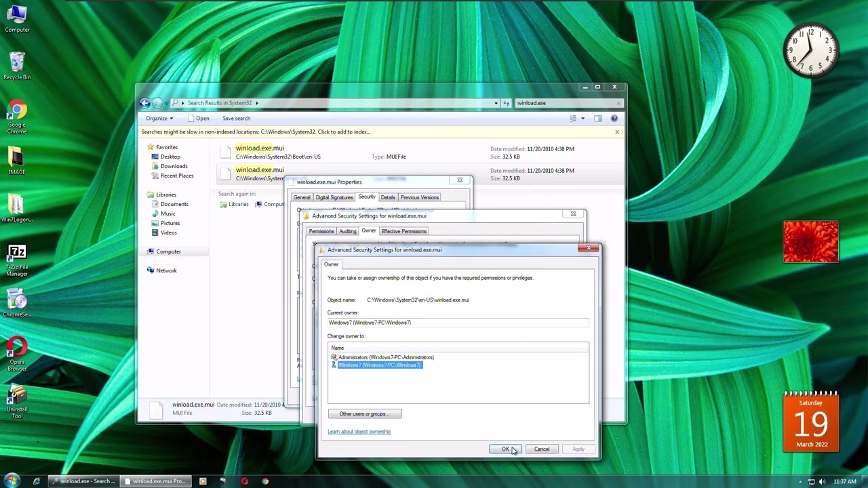
Task: Select the Owner tab in front dialog
Action: [331, 264]
